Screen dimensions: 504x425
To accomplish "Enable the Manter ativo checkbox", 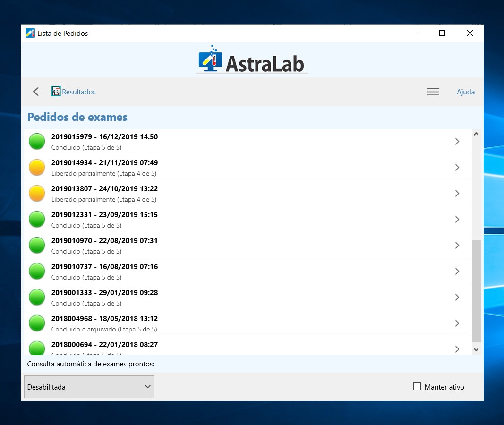I will pos(417,386).
